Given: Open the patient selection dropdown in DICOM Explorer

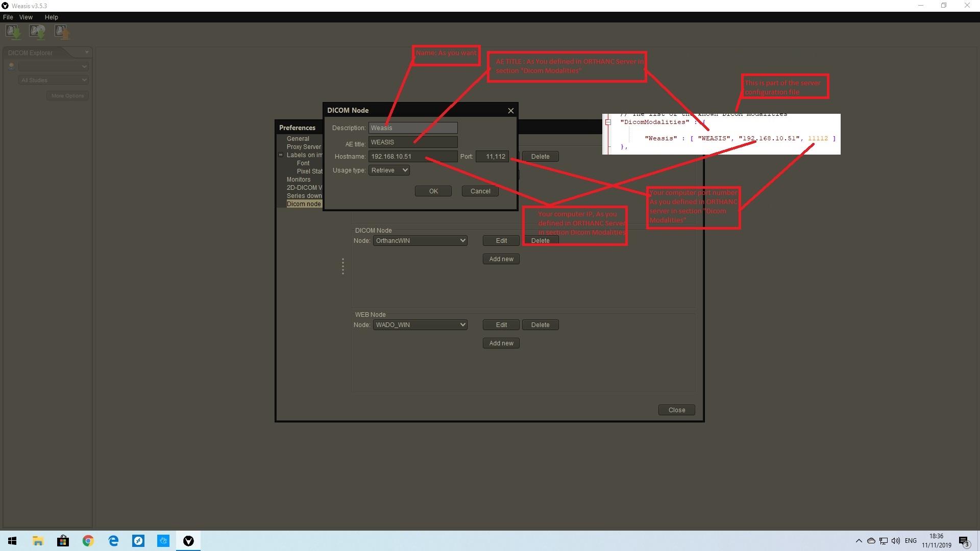Looking at the screenshot, I should click(53, 66).
